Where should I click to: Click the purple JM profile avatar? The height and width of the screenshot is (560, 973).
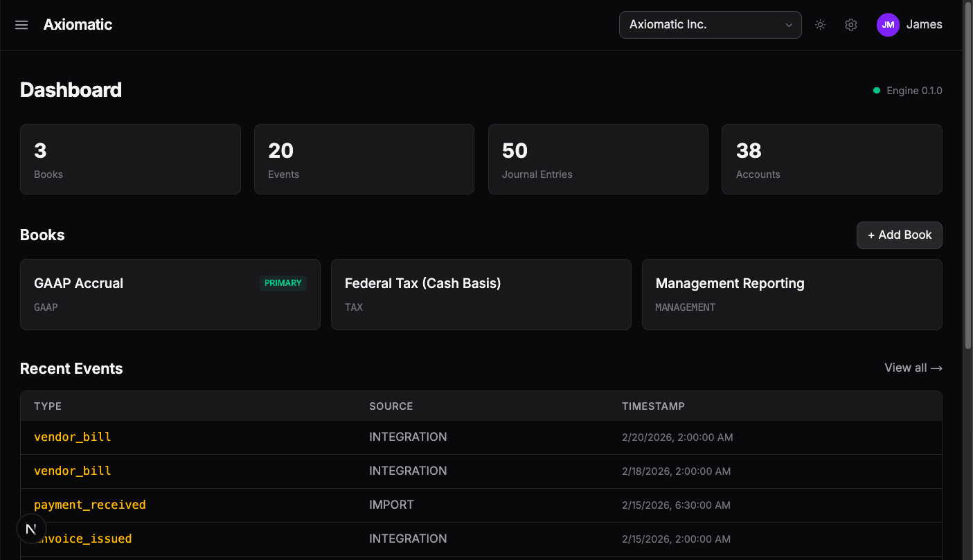point(888,25)
